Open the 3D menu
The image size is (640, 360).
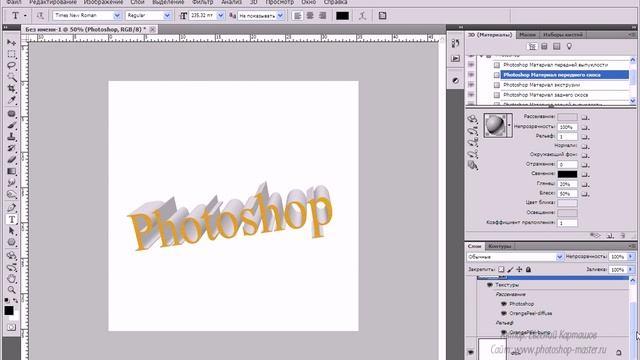pos(253,2)
